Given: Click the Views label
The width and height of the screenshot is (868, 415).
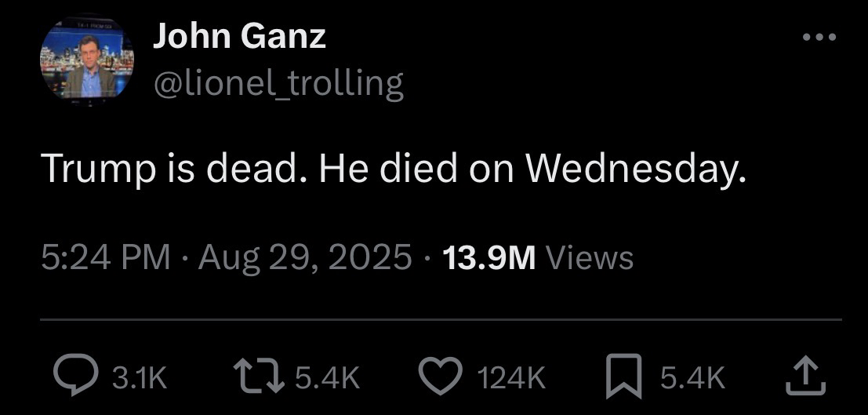Looking at the screenshot, I should [590, 257].
